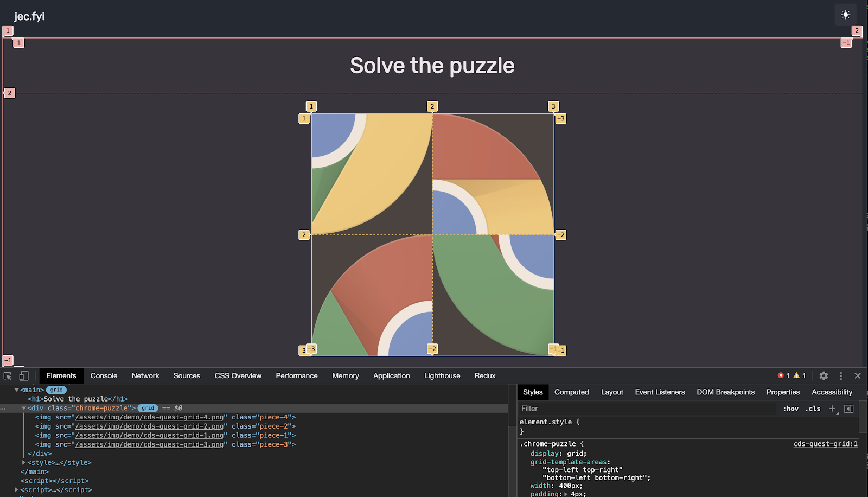Open the jec.fyi home link
Image resolution: width=868 pixels, height=497 pixels.
(29, 16)
